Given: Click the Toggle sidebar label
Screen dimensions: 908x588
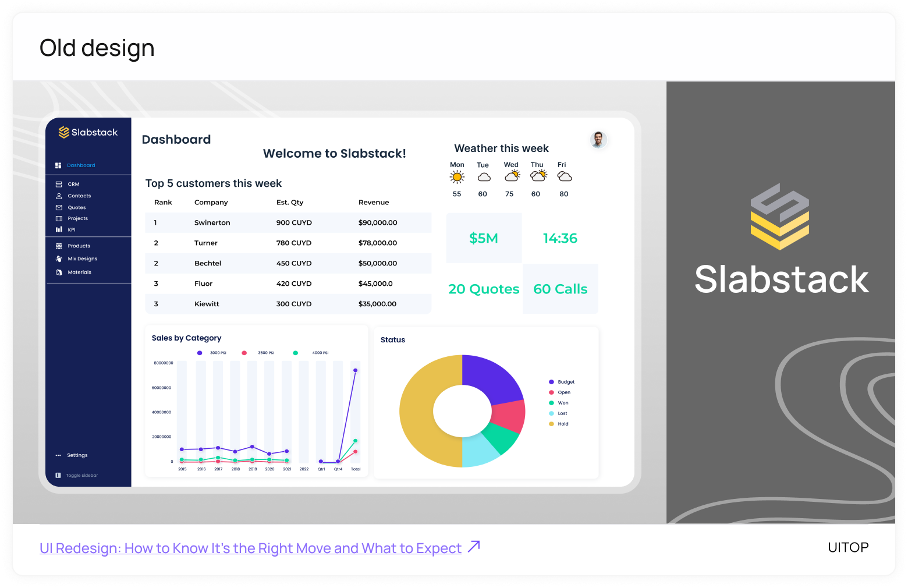Looking at the screenshot, I should click(82, 475).
